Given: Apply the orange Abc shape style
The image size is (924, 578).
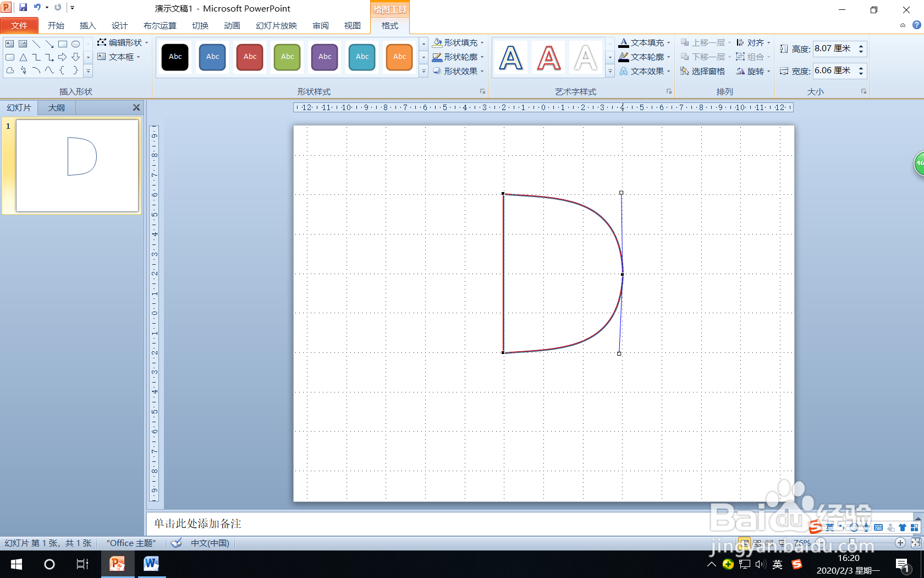Looking at the screenshot, I should [x=400, y=57].
